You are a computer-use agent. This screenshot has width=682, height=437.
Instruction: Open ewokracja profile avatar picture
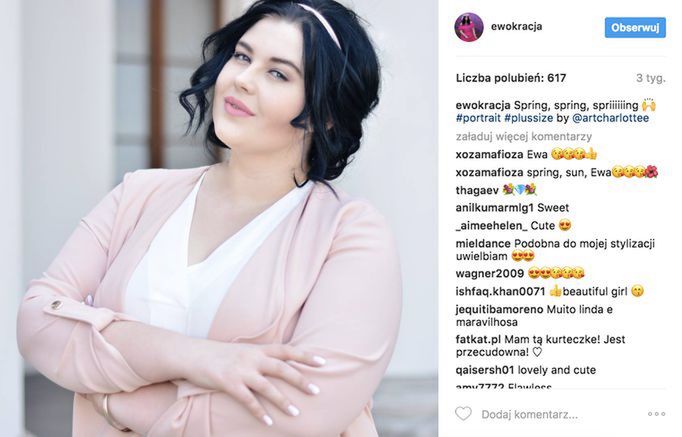pyautogui.click(x=469, y=27)
